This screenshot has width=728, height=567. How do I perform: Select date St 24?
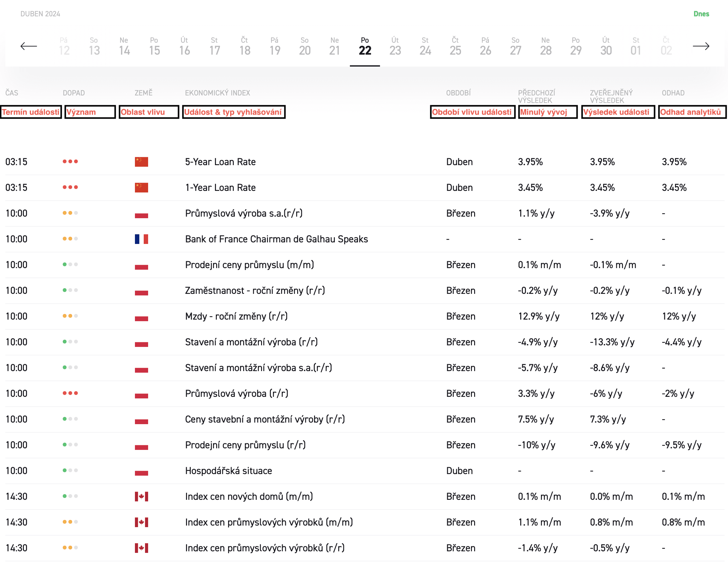point(425,47)
